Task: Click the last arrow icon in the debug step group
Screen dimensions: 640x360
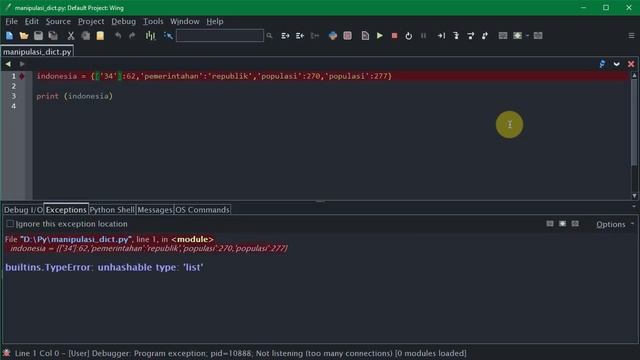Action: point(485,36)
